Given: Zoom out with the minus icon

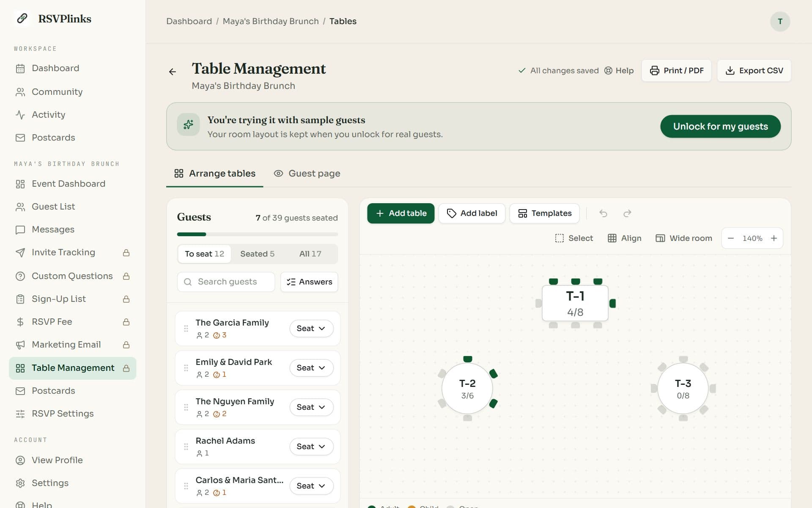Looking at the screenshot, I should pos(730,238).
